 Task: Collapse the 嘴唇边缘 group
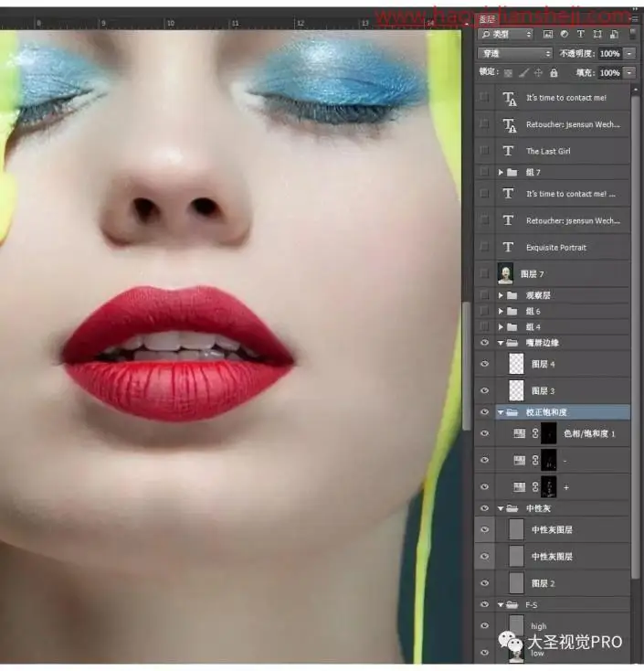click(x=501, y=343)
